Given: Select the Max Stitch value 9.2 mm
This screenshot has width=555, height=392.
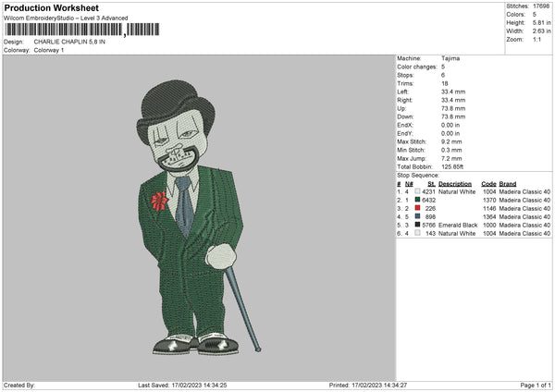Looking at the screenshot, I should click(x=451, y=141).
